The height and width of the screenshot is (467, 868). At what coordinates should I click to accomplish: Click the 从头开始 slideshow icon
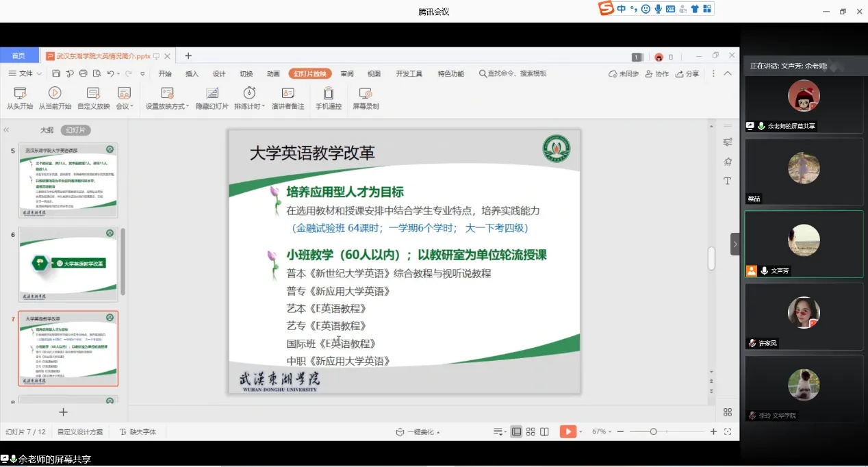click(x=19, y=93)
